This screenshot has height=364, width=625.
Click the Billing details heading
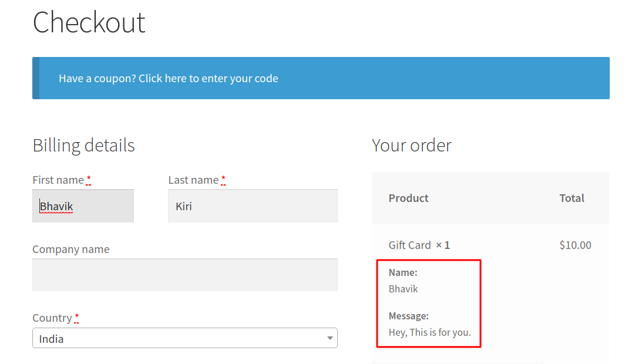pyautogui.click(x=83, y=146)
